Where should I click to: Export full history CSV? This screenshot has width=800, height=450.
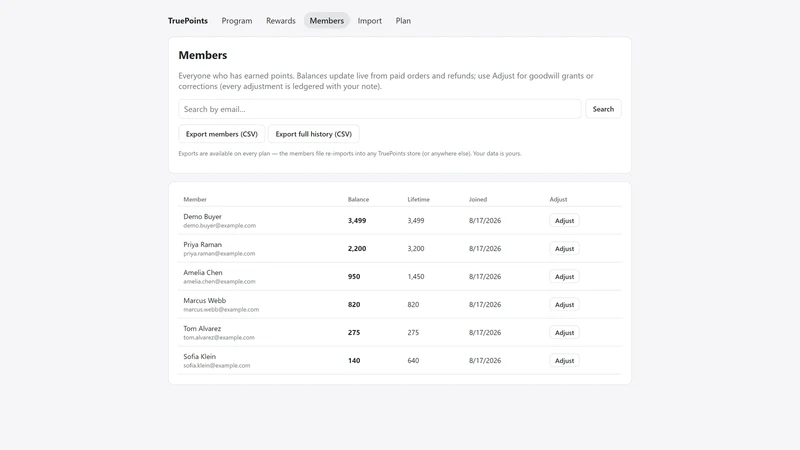[314, 134]
